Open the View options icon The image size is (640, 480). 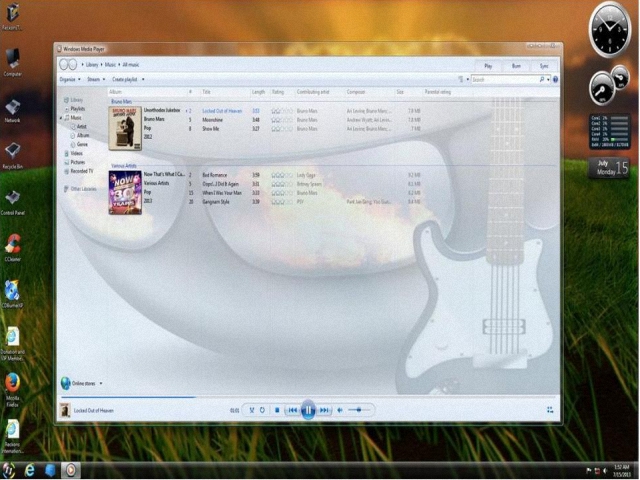tap(461, 79)
